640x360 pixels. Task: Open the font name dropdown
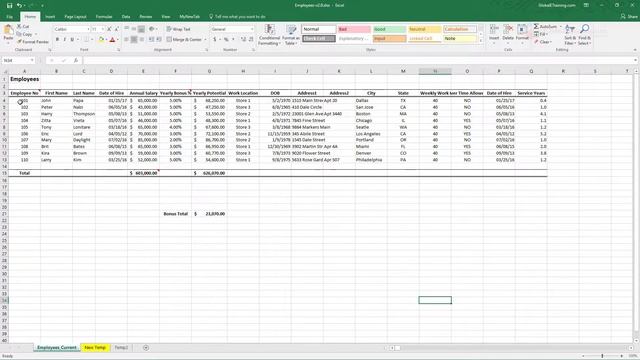click(88, 29)
